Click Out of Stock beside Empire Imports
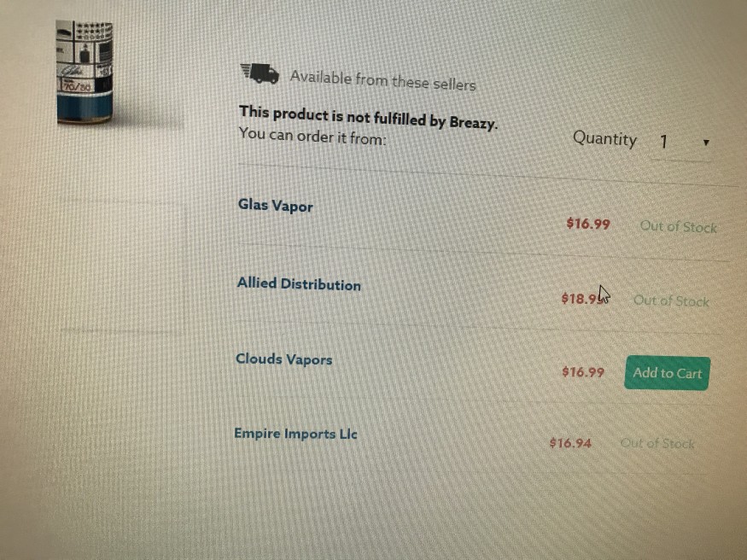The width and height of the screenshot is (747, 560). (657, 443)
